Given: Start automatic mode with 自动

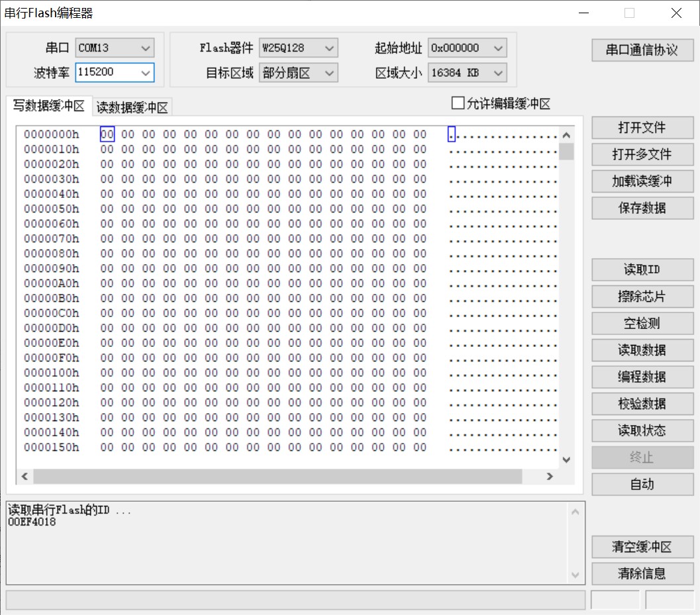Looking at the screenshot, I should click(x=642, y=484).
